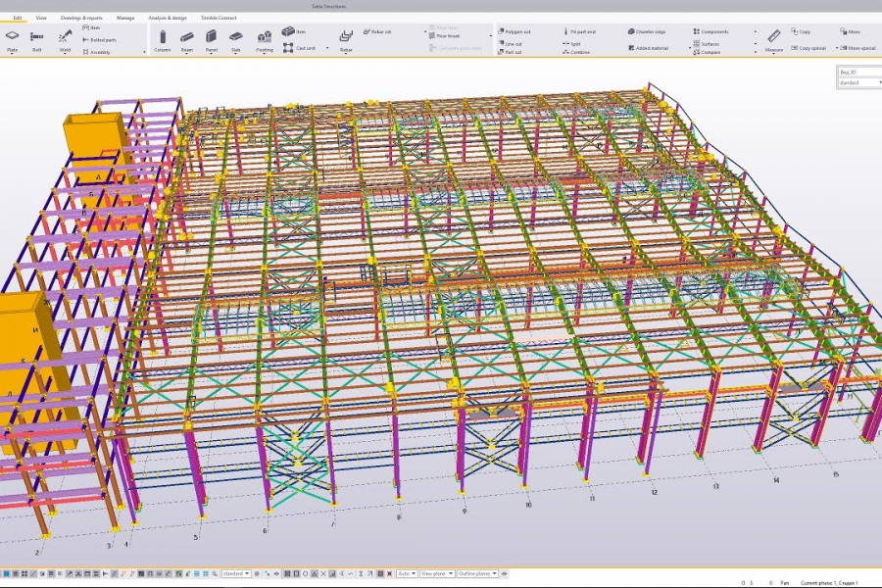This screenshot has width=882, height=588.
Task: Toggle the first snap switch in bottom toolbar
Action: coord(6,573)
